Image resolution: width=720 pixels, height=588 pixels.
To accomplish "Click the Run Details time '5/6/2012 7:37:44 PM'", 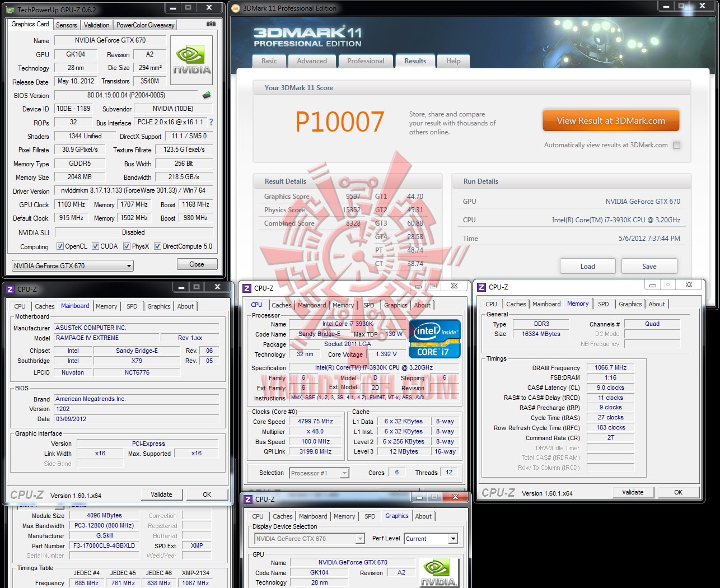I will coord(649,239).
